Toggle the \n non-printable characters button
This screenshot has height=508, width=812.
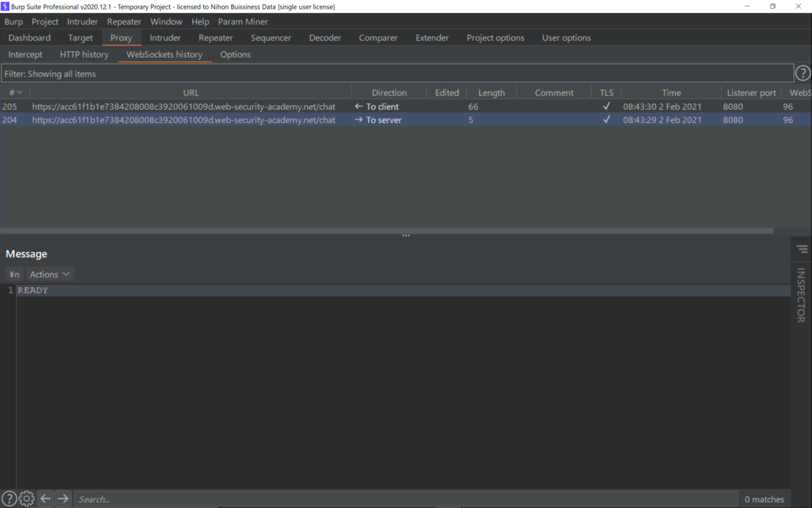point(14,274)
